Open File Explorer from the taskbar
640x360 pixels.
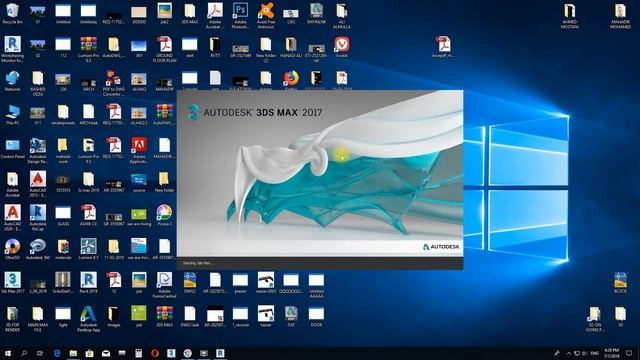point(73,353)
